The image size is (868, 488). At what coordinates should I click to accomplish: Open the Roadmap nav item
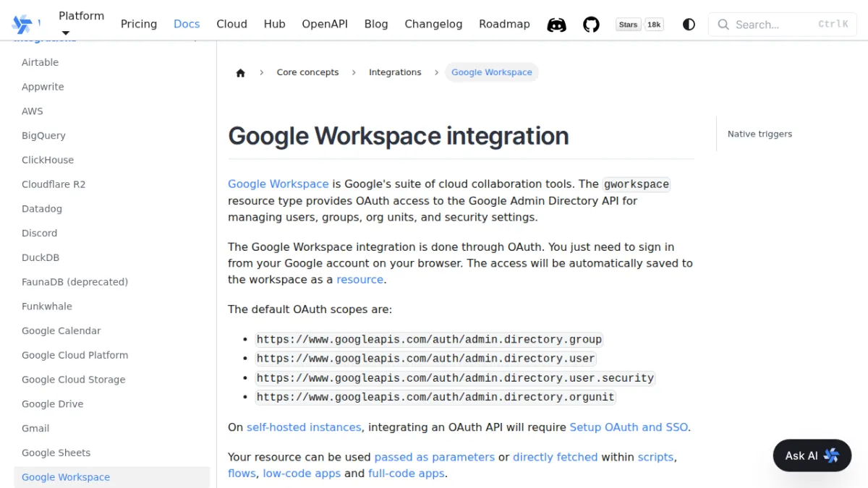point(504,24)
